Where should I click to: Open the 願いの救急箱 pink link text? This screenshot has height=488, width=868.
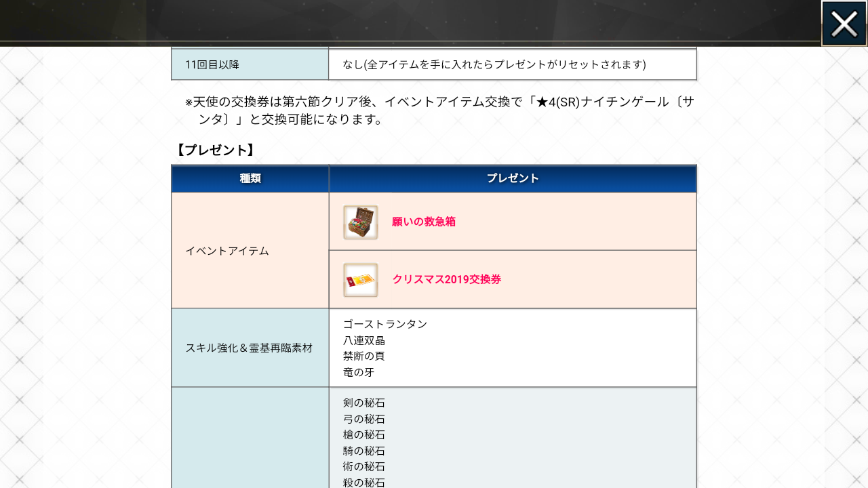tap(423, 222)
